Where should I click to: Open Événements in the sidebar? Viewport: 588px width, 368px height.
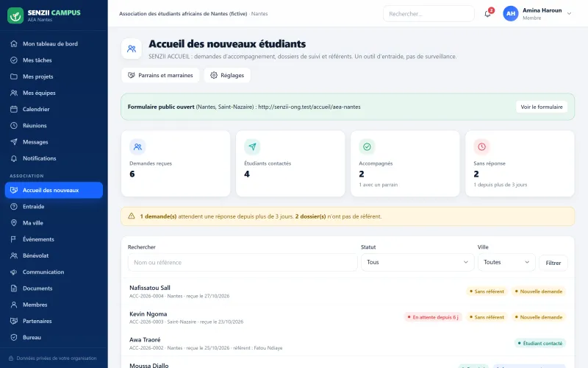point(54,239)
